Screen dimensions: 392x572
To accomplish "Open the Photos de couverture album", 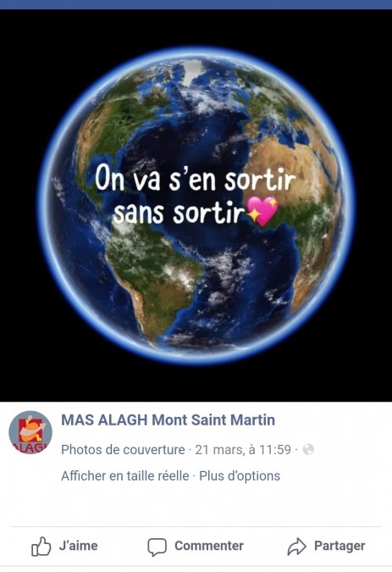I will click(123, 449).
